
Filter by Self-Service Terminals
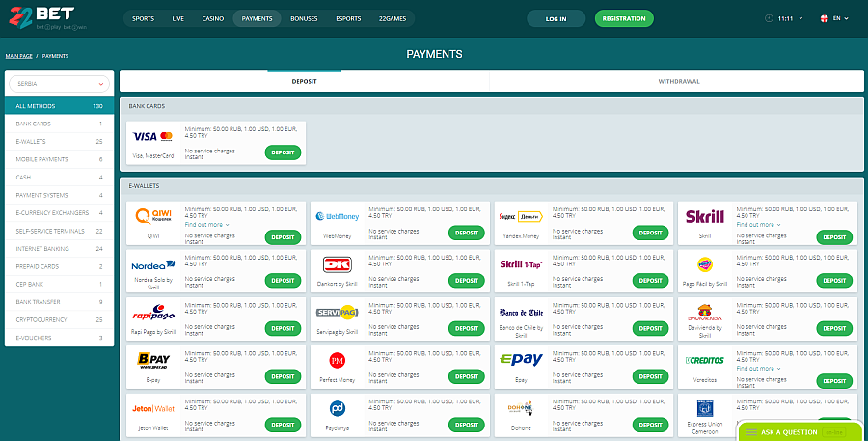click(x=59, y=231)
